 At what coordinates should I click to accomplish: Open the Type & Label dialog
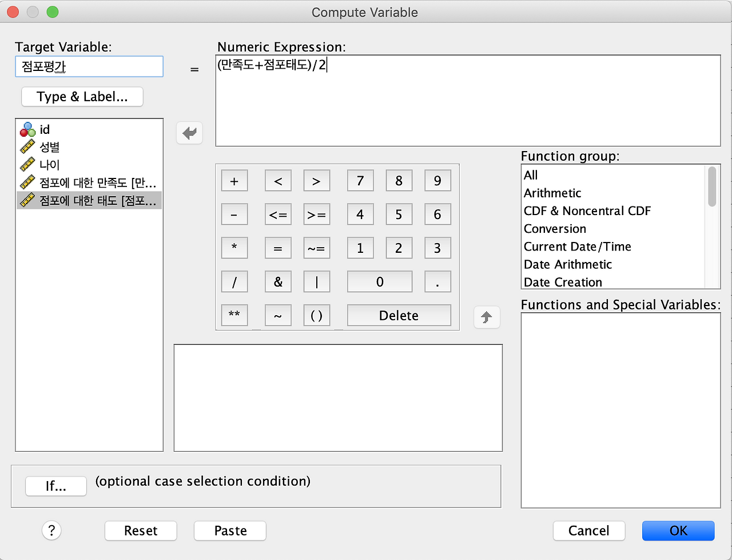click(x=82, y=97)
